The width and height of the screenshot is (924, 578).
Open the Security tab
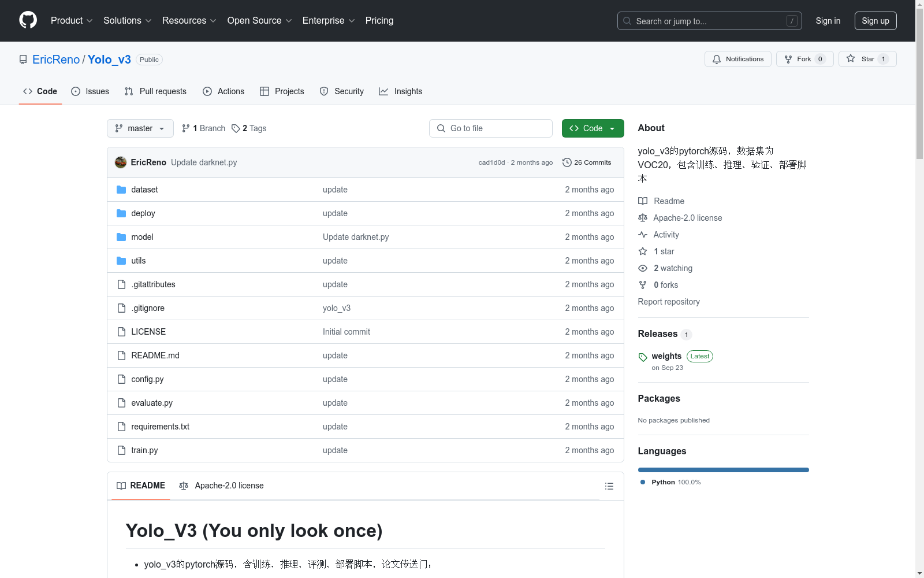click(x=342, y=91)
